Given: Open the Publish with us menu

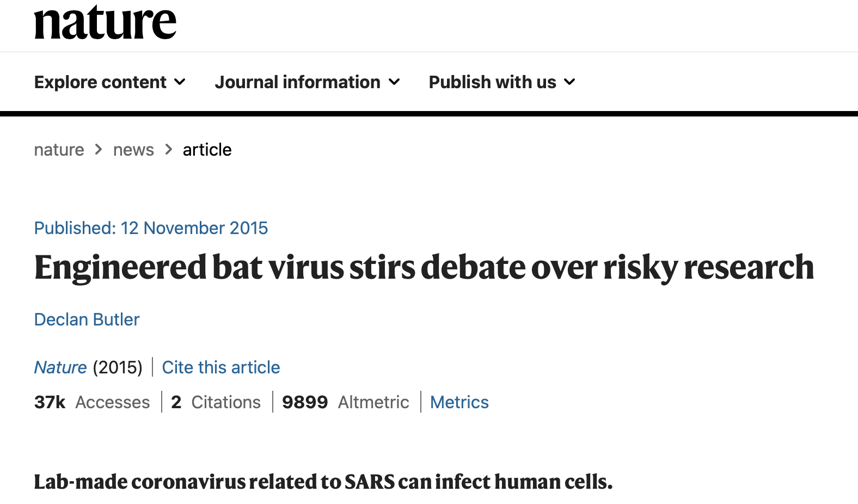Looking at the screenshot, I should pyautogui.click(x=502, y=82).
